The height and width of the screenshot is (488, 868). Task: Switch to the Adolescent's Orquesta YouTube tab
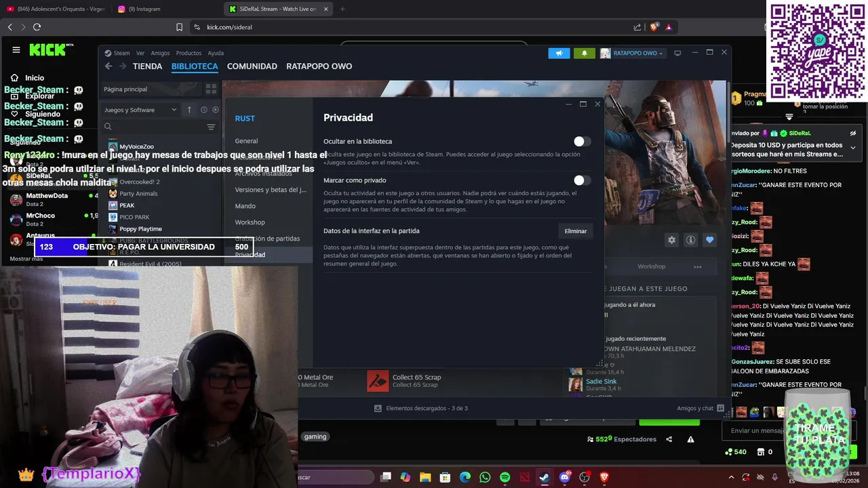(57, 9)
